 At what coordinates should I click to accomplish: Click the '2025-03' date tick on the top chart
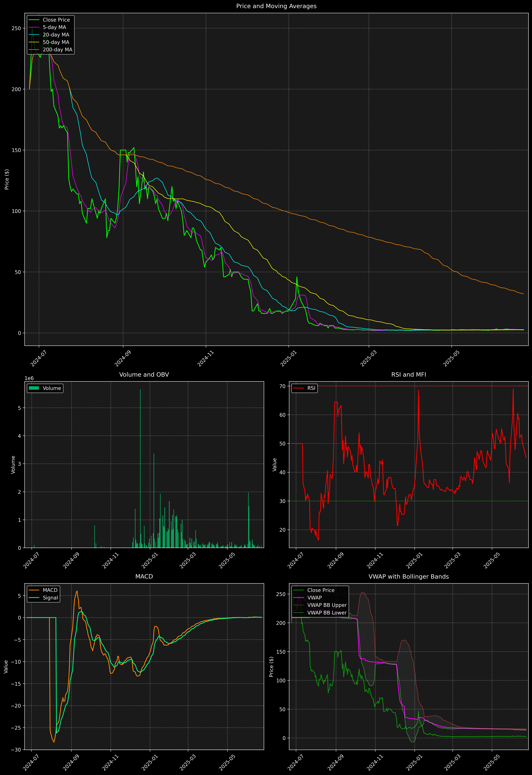[369, 358]
